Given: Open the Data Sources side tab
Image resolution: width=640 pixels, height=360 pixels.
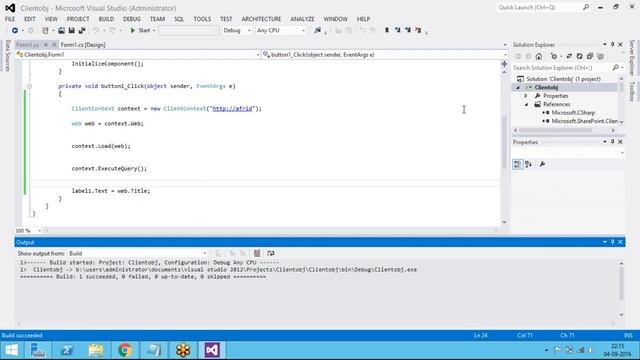Looking at the screenshot, I should click(7, 56).
